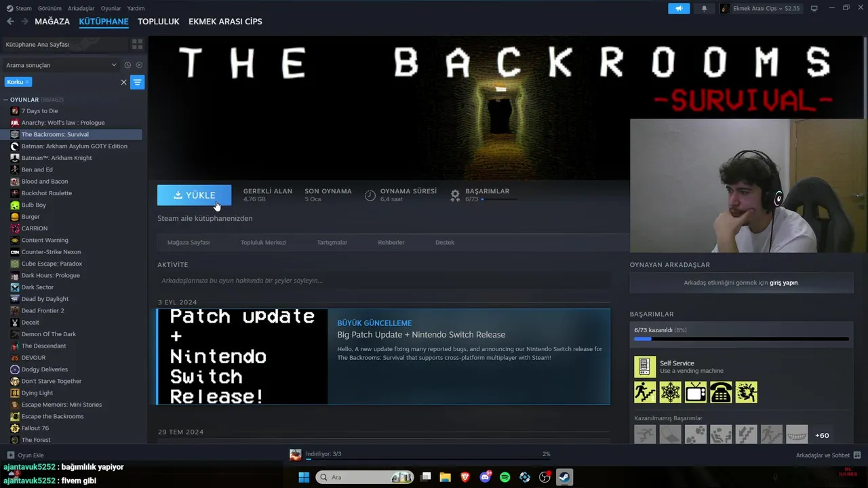Open the EKMEK ARASI CİPS profile section
The width and height of the screenshot is (868, 488).
[225, 22]
